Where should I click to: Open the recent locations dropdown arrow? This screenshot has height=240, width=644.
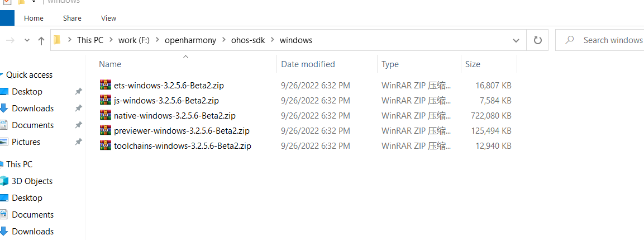27,40
